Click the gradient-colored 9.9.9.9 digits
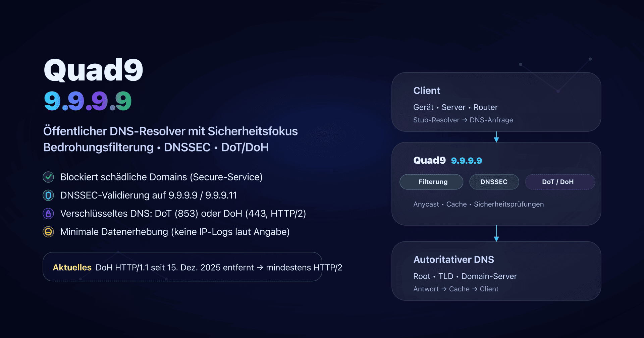The width and height of the screenshot is (644, 338). (88, 101)
